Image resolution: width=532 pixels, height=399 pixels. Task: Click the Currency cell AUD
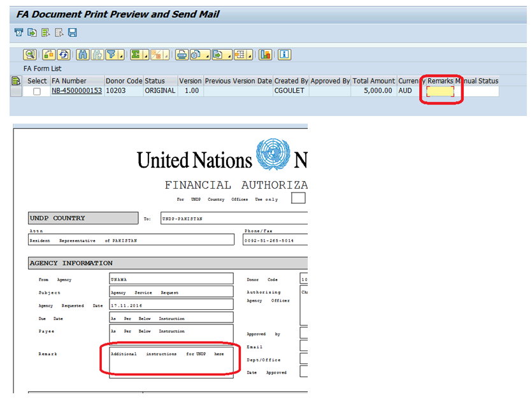(x=411, y=91)
